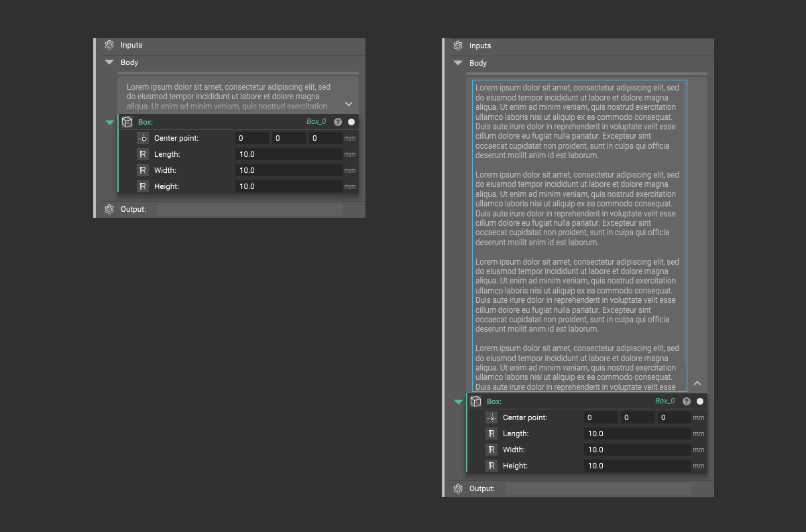Toggle white circle next to Box_0 in right panel

pyautogui.click(x=700, y=401)
